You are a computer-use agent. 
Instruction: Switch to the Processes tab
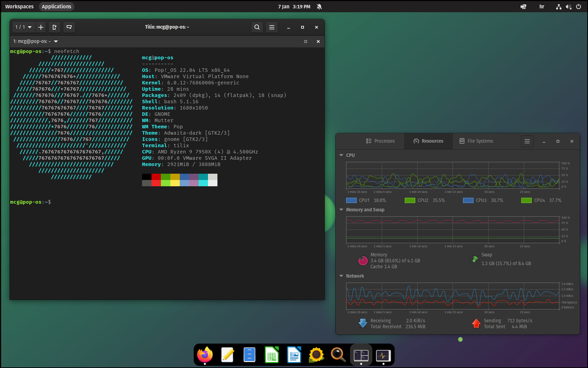click(380, 141)
